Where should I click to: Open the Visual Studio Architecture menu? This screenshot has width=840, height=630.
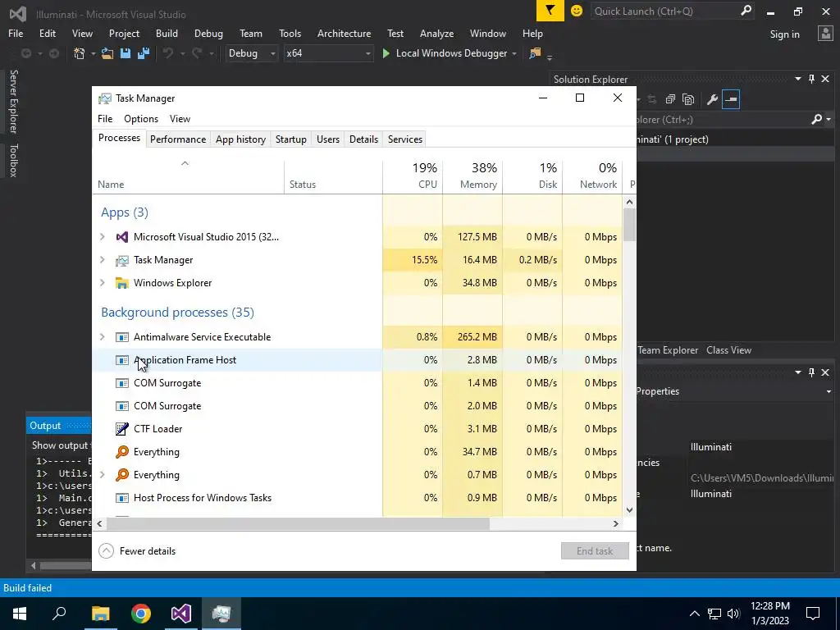click(x=344, y=33)
